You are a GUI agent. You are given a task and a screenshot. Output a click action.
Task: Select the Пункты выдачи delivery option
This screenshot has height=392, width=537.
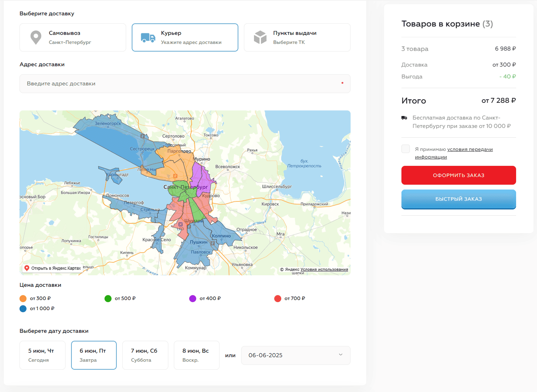pyautogui.click(x=297, y=38)
